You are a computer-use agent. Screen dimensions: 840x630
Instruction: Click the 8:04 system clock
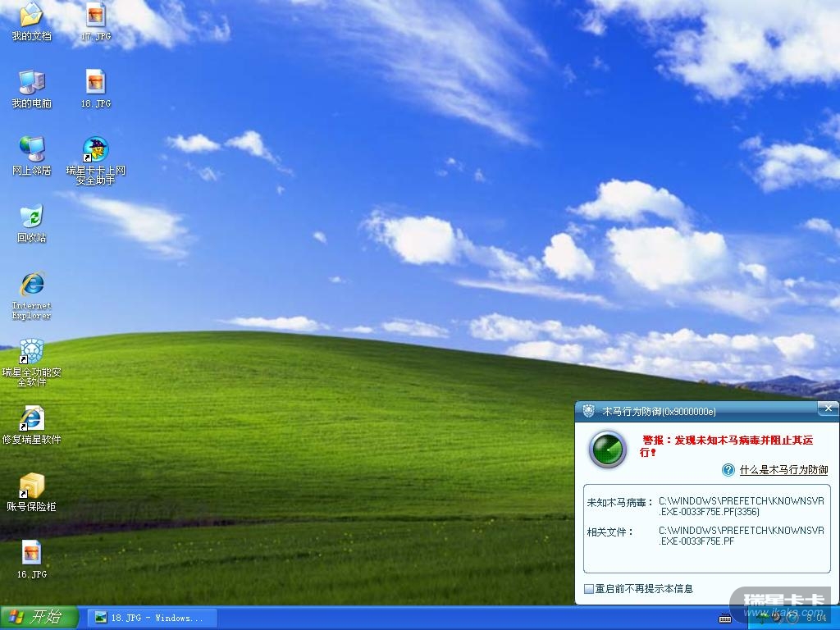pos(816,619)
